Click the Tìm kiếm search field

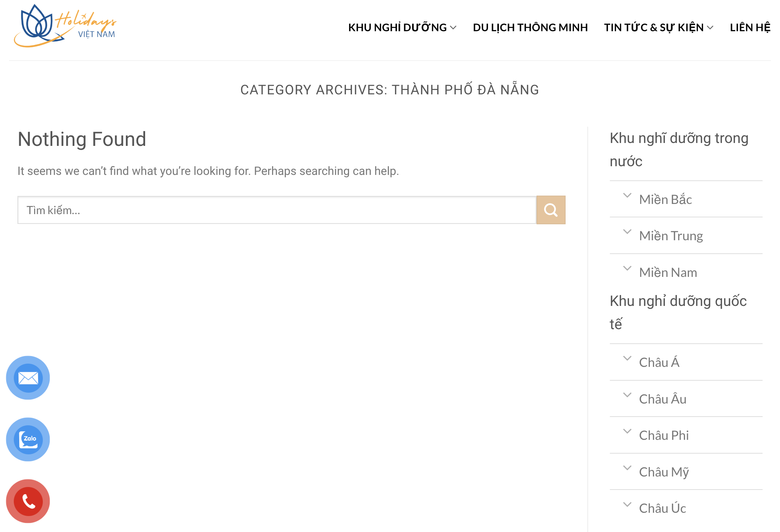(276, 210)
